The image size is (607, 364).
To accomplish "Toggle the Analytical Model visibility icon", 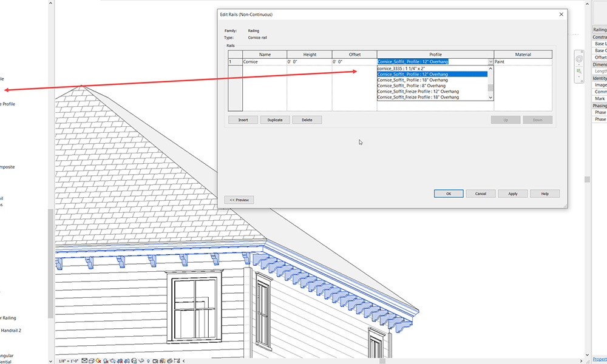I will tap(163, 361).
